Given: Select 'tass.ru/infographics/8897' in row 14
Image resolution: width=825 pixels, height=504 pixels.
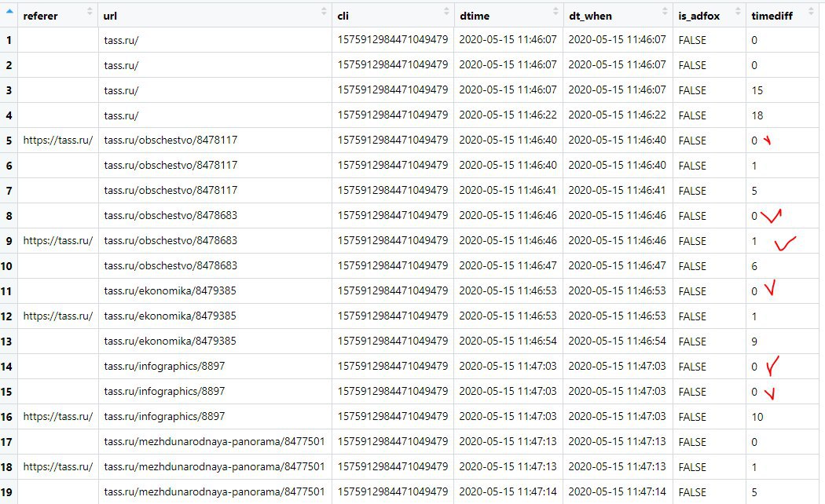Looking at the screenshot, I should tap(164, 367).
